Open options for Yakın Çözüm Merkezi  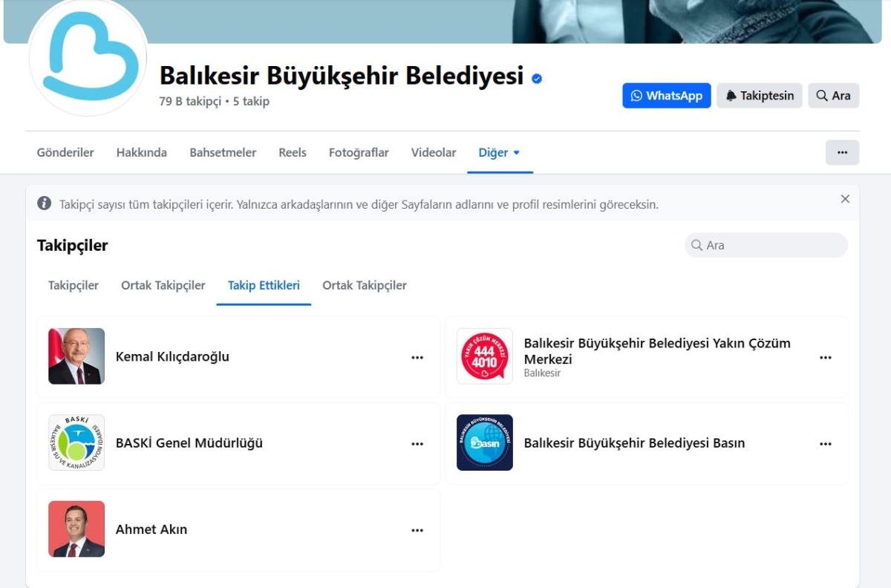pos(826,357)
